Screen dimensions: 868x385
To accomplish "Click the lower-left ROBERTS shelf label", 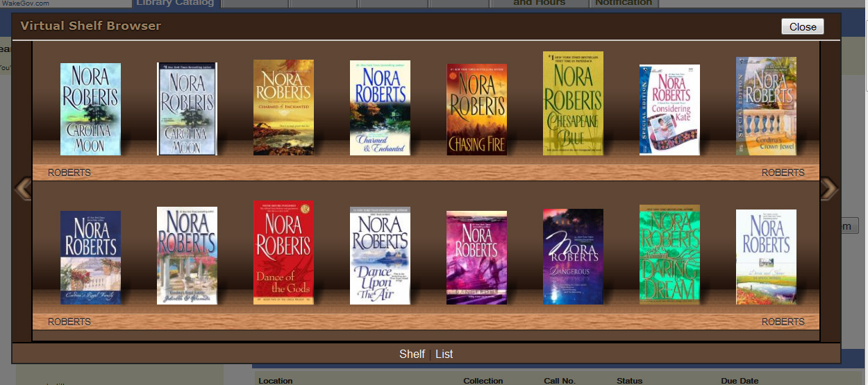I will (x=69, y=322).
